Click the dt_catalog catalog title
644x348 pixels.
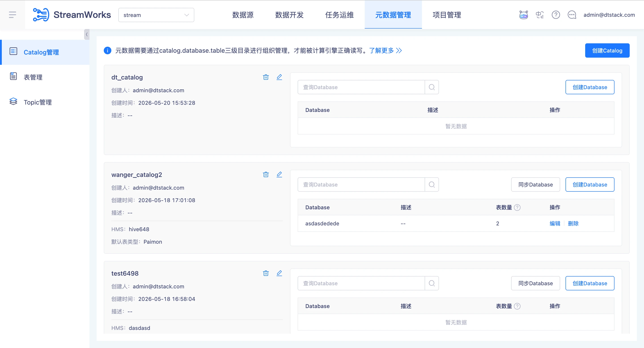point(127,77)
